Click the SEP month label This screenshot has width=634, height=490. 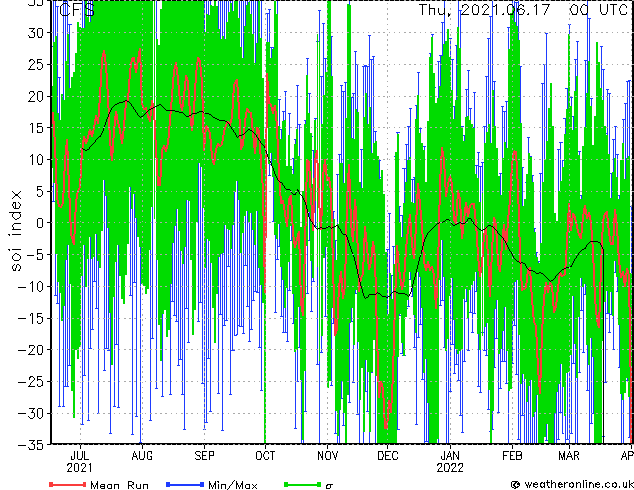204,456
